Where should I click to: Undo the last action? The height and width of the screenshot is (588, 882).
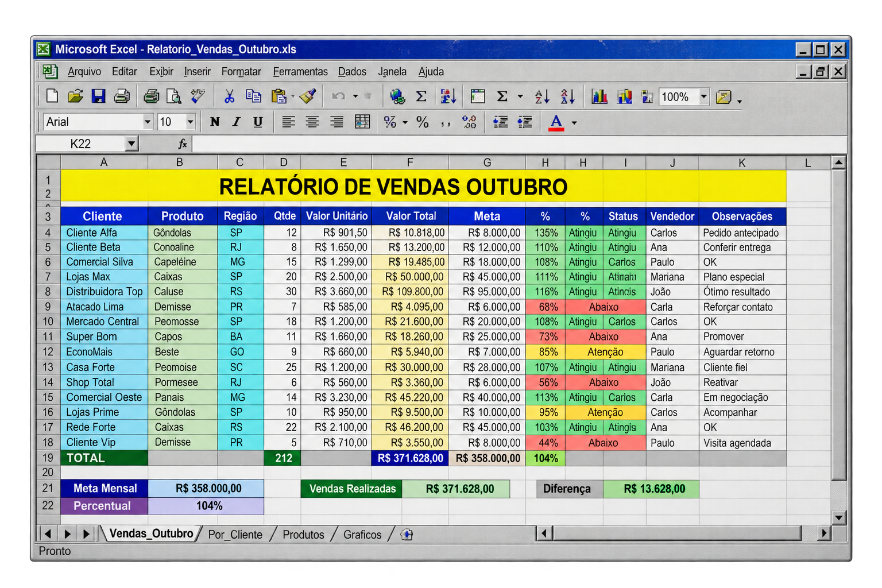pos(338,96)
